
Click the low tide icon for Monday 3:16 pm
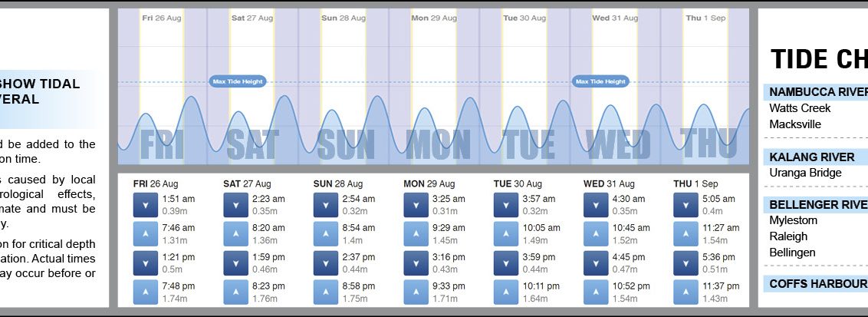tap(416, 263)
